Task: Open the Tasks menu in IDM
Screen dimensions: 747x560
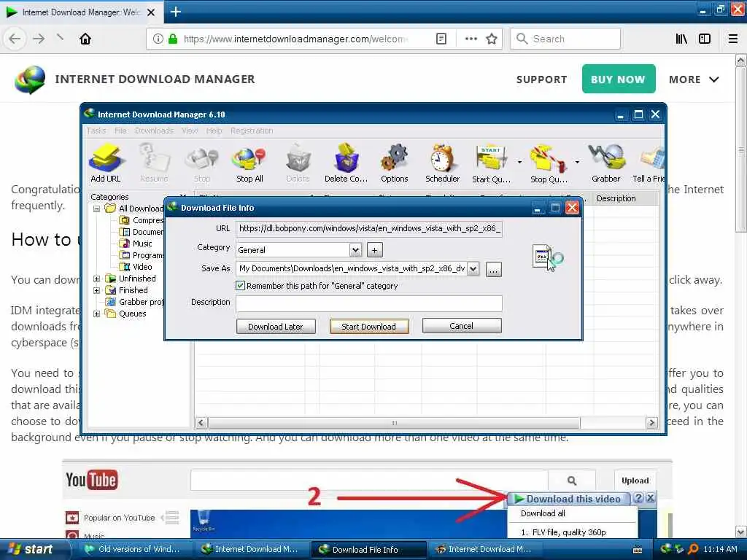Action: 96,131
